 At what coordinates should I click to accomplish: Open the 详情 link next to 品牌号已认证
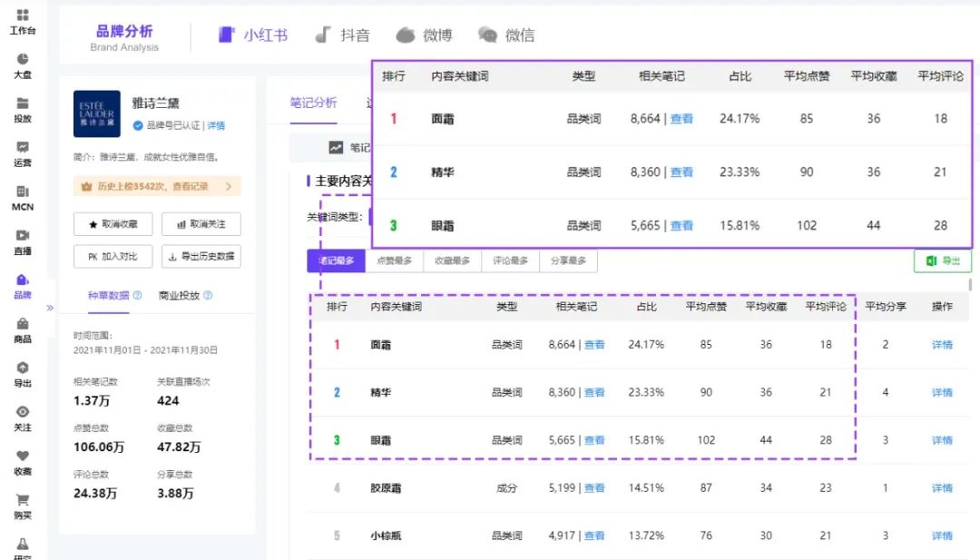(216, 125)
